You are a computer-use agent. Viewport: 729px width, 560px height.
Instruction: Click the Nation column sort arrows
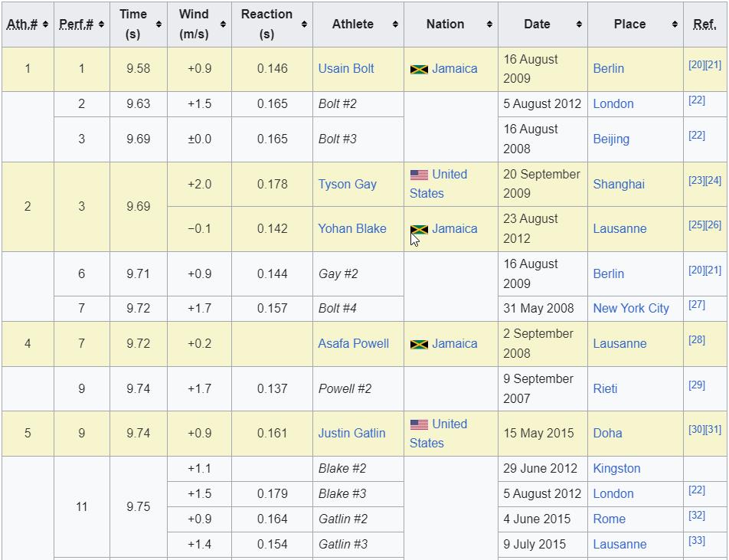point(489,25)
